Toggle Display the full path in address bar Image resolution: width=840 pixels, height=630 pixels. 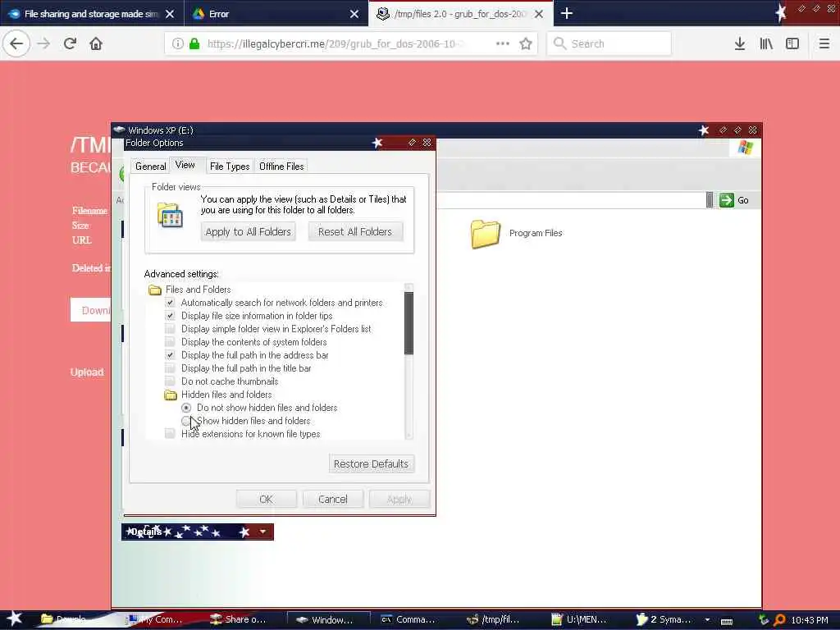pos(170,355)
